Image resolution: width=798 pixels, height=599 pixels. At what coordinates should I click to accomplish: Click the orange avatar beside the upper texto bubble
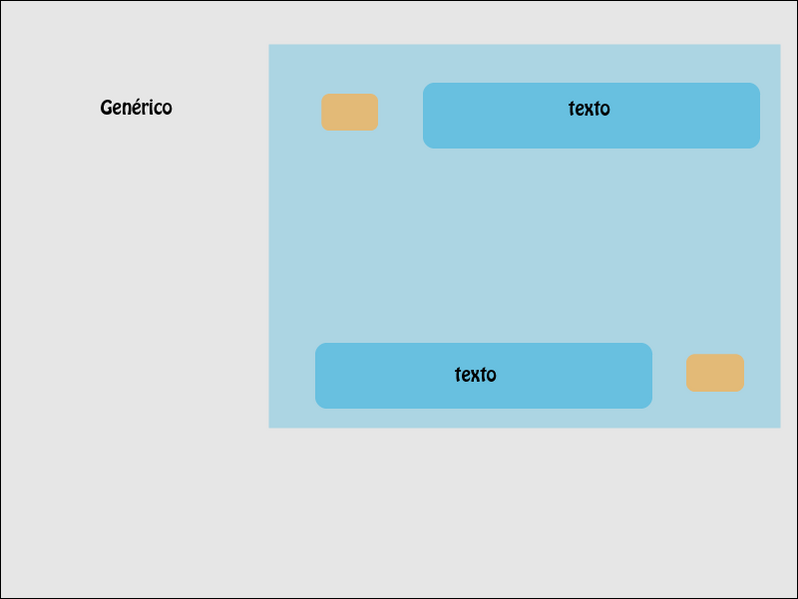tap(349, 112)
